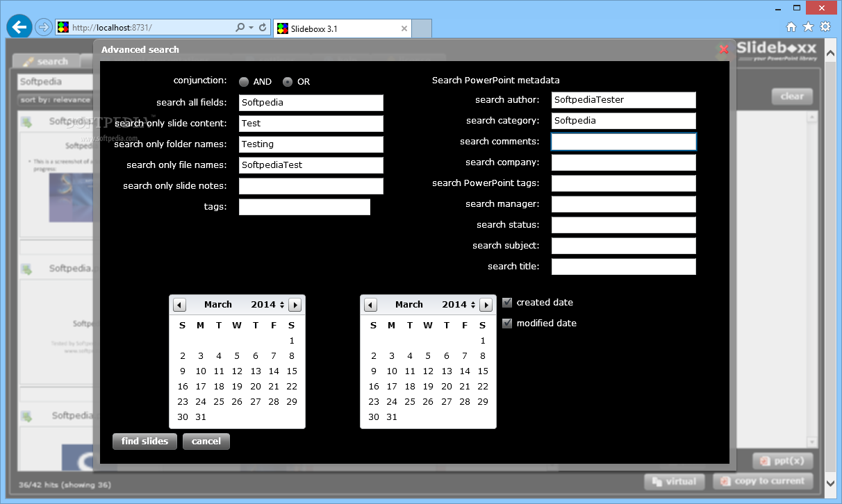The image size is (842, 504).
Task: Click the search only slide content field
Action: tap(311, 124)
